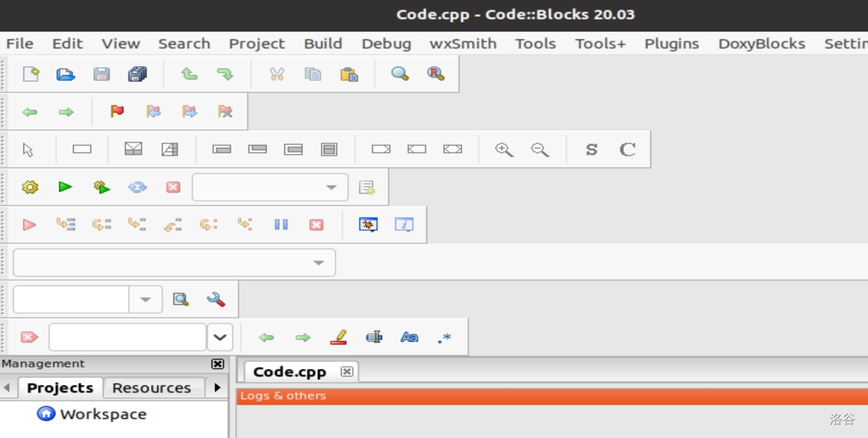Select the Workspace tree item
The image size is (868, 438).
click(x=103, y=414)
